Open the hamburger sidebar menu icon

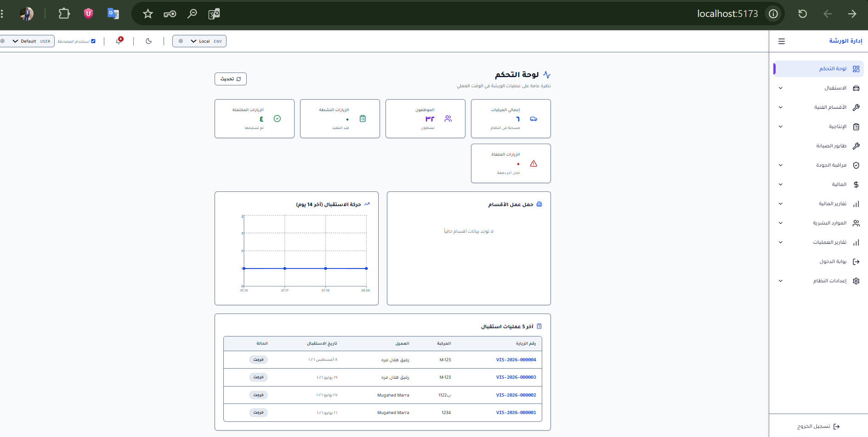(x=781, y=41)
